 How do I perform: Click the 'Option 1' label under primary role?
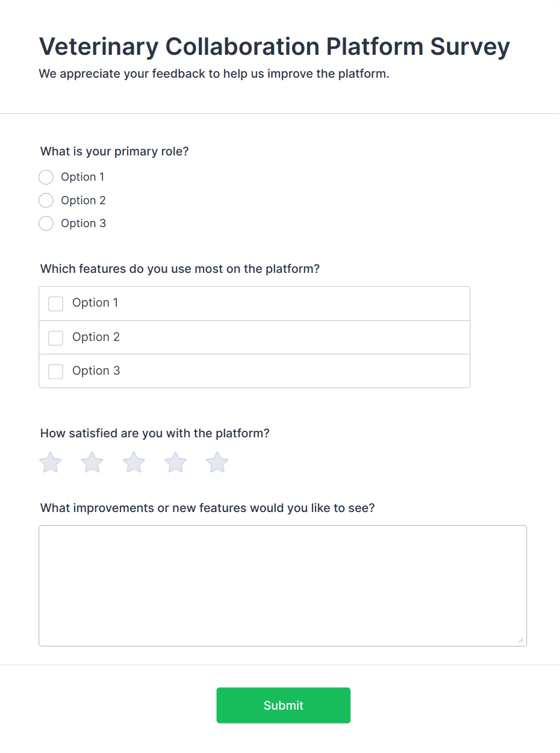point(82,177)
